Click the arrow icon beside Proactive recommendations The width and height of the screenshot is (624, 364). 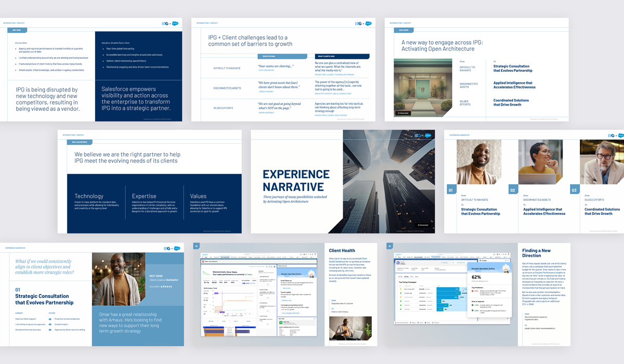pyautogui.click(x=50, y=319)
